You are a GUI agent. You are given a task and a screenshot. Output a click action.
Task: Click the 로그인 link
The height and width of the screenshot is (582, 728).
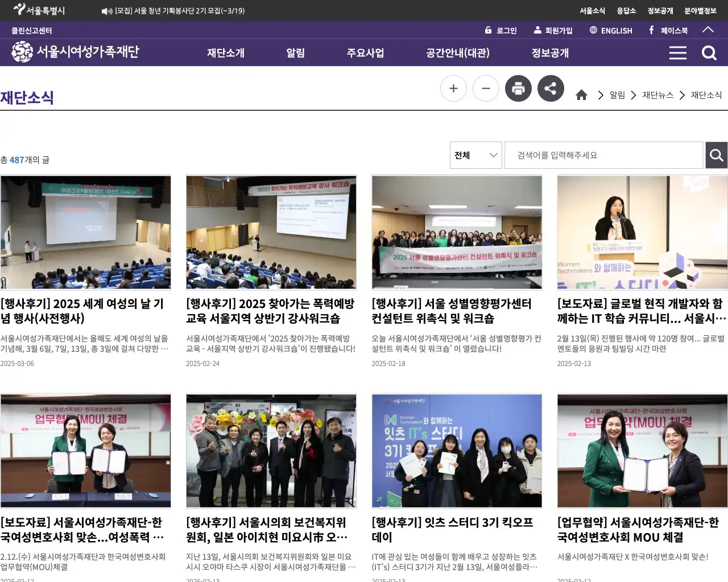click(x=500, y=31)
